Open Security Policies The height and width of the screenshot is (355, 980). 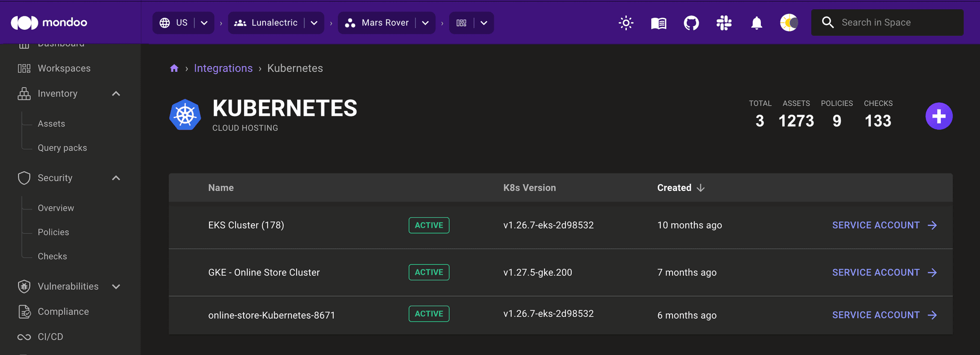point(54,232)
